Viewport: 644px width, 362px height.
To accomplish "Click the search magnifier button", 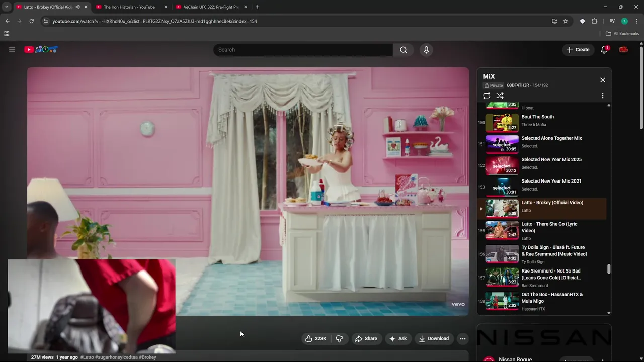I will 404,50.
